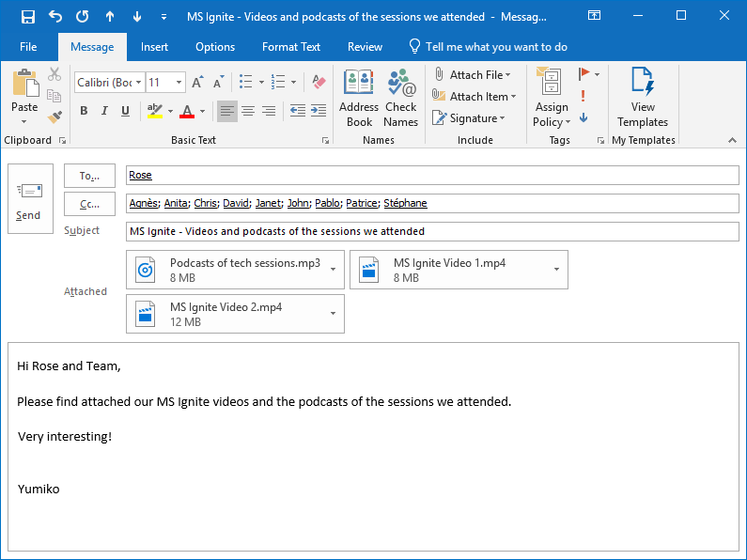Open the Address Book
The height and width of the screenshot is (560, 747).
point(359,99)
